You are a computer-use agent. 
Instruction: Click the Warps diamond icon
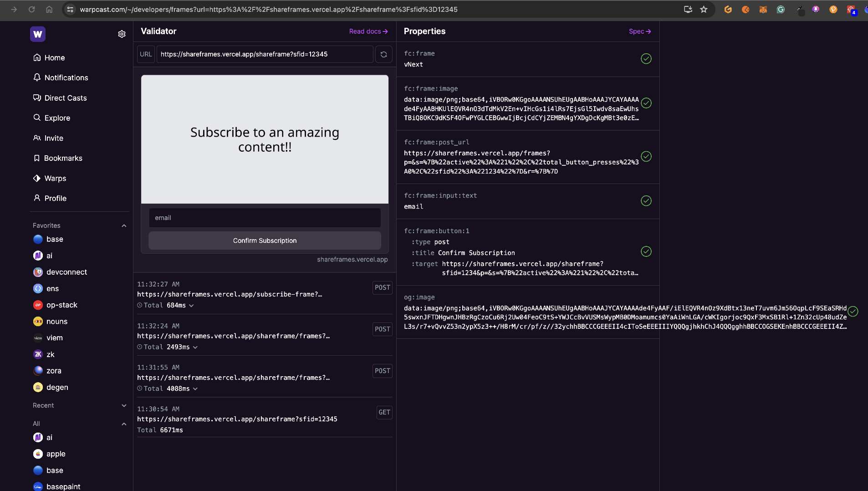(x=37, y=178)
